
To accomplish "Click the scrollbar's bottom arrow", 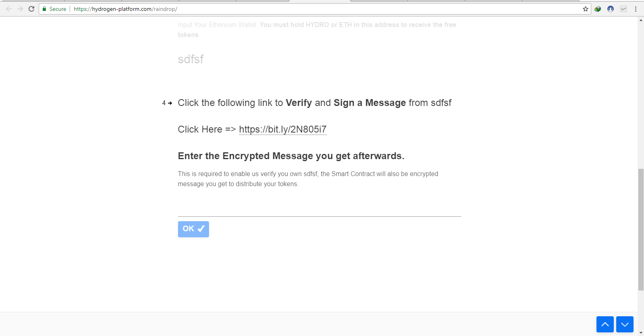I will (x=641, y=333).
